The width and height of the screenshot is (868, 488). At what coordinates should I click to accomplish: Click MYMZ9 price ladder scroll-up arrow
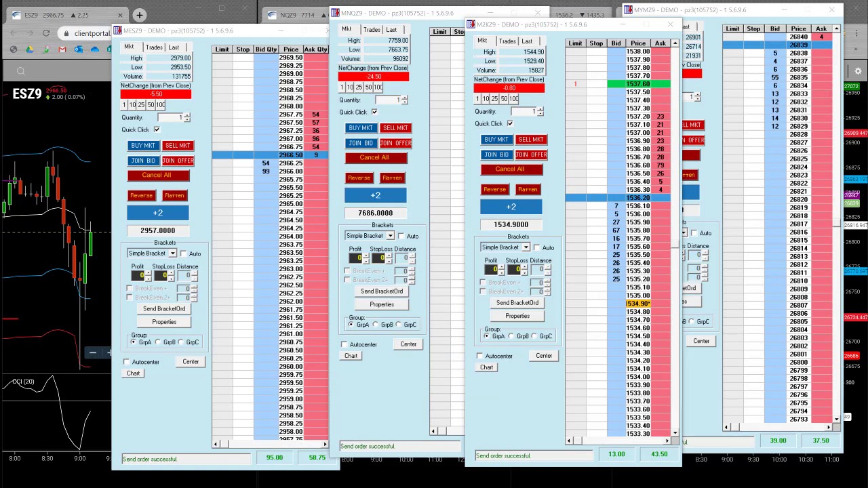(x=836, y=29)
